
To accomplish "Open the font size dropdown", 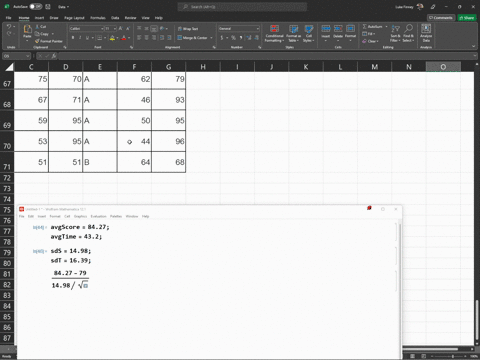I will (115, 29).
